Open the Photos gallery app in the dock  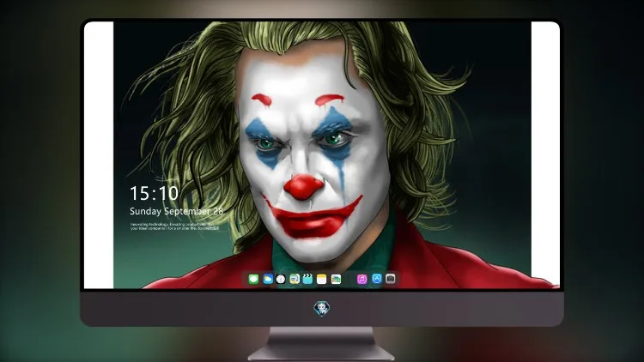(x=336, y=280)
